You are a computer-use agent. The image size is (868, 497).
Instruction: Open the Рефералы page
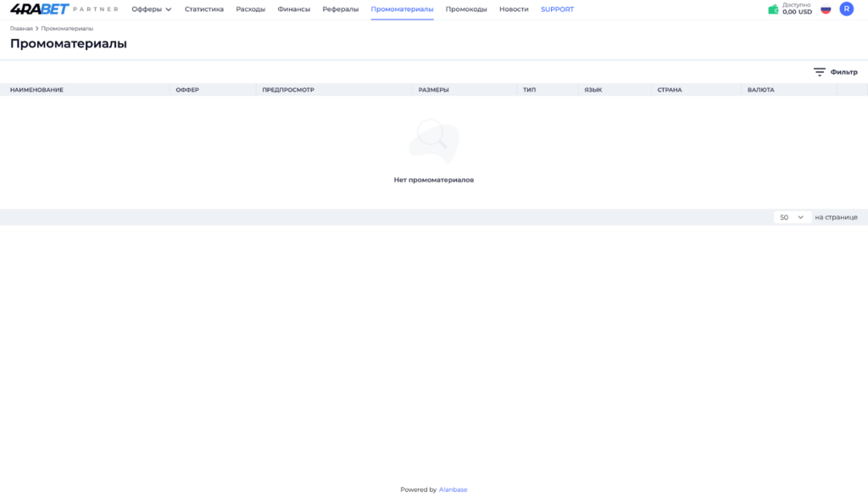[x=341, y=9]
